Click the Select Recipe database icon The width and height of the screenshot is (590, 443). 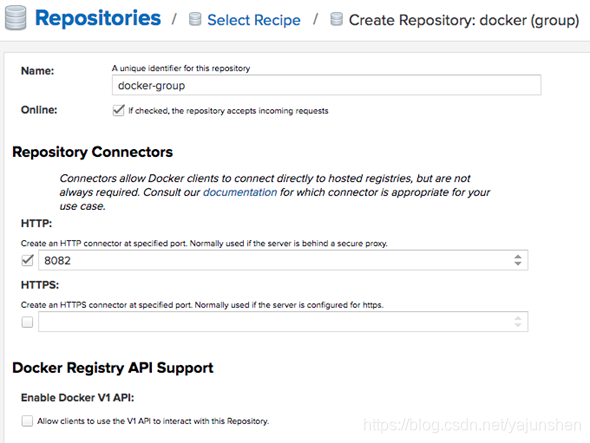195,19
